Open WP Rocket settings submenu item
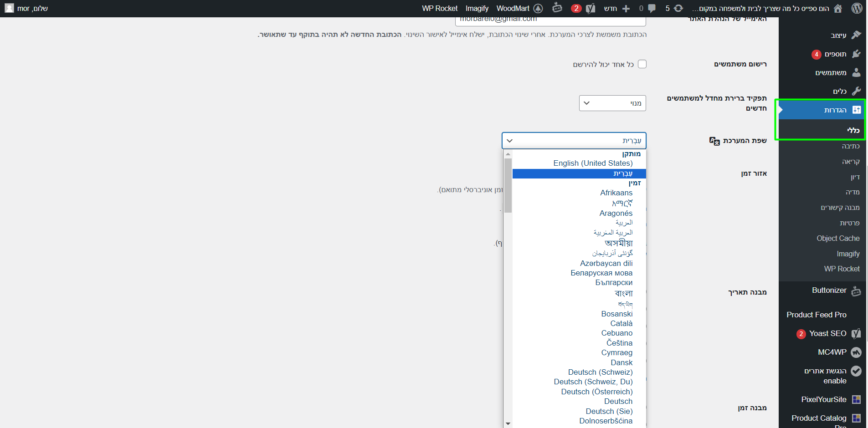The image size is (868, 428). point(842,269)
